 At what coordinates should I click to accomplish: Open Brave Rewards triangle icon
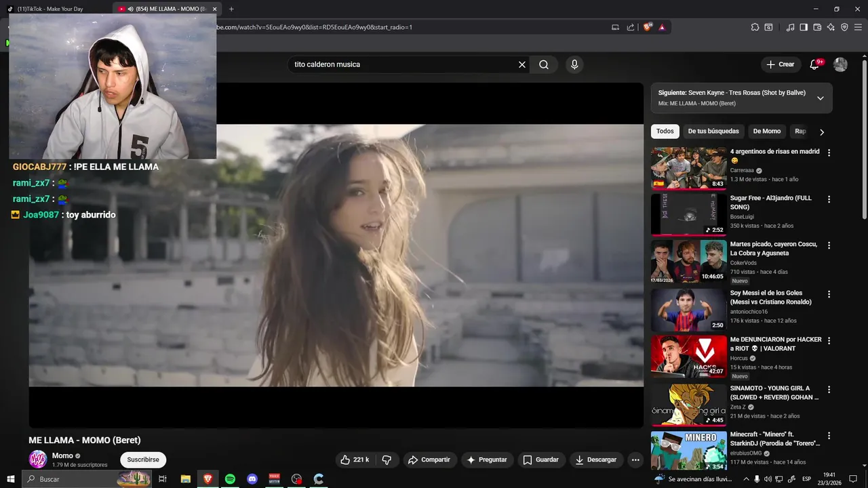[x=662, y=27]
